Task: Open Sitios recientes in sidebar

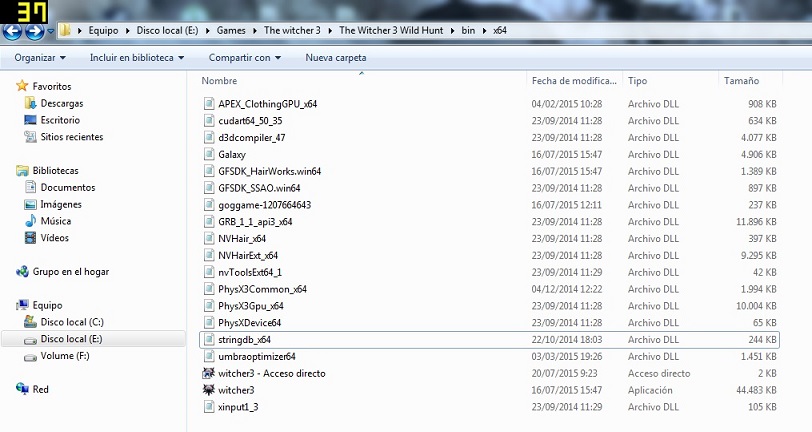Action: click(71, 137)
